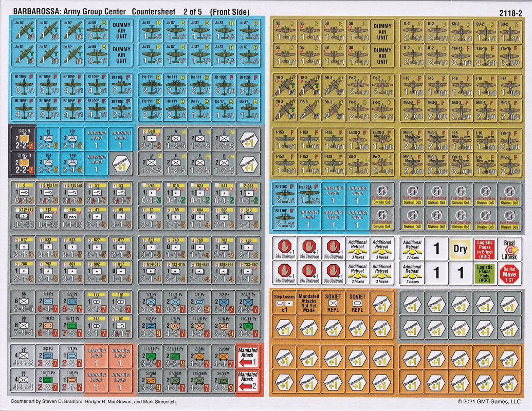
Task: Select the 8/3M counter 4-4-7
Action: (x=200, y=357)
